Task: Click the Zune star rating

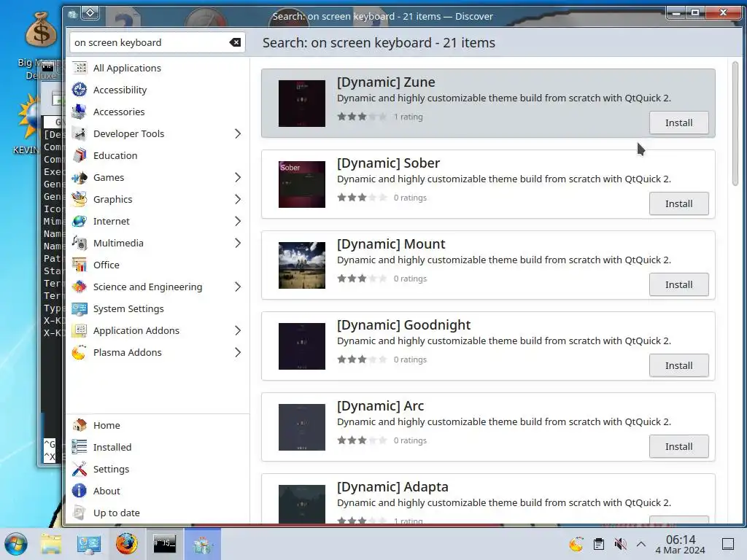Action: (362, 117)
